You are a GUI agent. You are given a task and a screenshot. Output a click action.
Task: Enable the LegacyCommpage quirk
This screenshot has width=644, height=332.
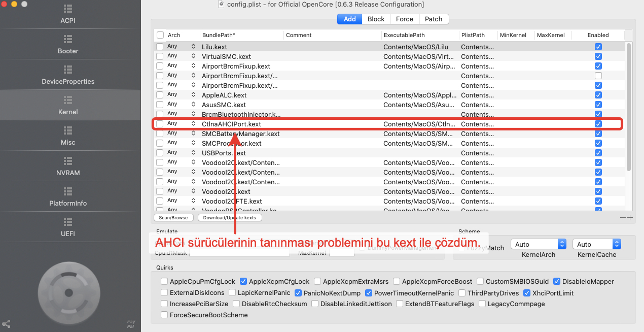pyautogui.click(x=482, y=304)
